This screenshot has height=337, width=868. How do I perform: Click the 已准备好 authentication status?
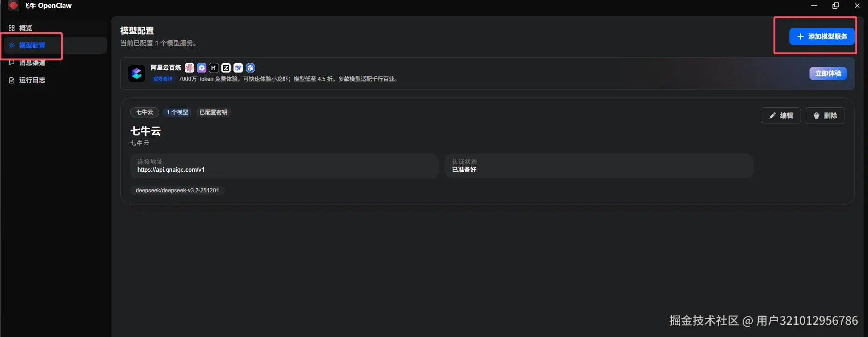click(x=464, y=170)
